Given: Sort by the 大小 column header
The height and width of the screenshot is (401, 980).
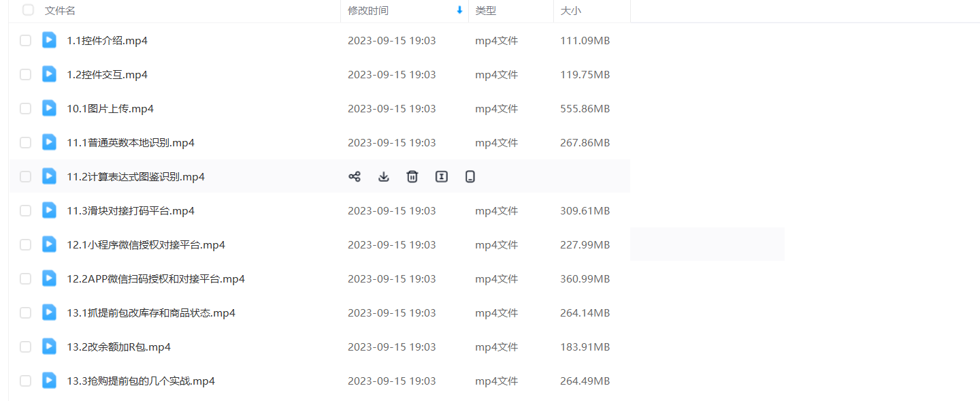Looking at the screenshot, I should click(x=571, y=11).
